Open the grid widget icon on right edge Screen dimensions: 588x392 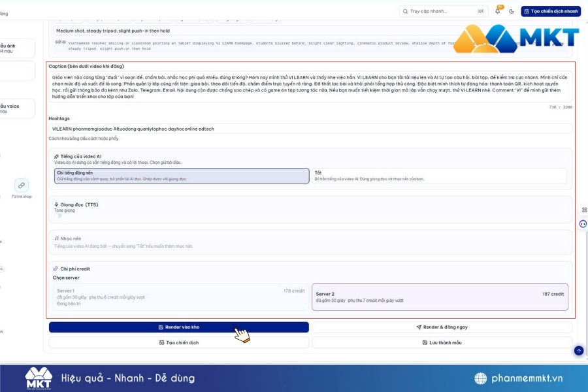coord(584,210)
